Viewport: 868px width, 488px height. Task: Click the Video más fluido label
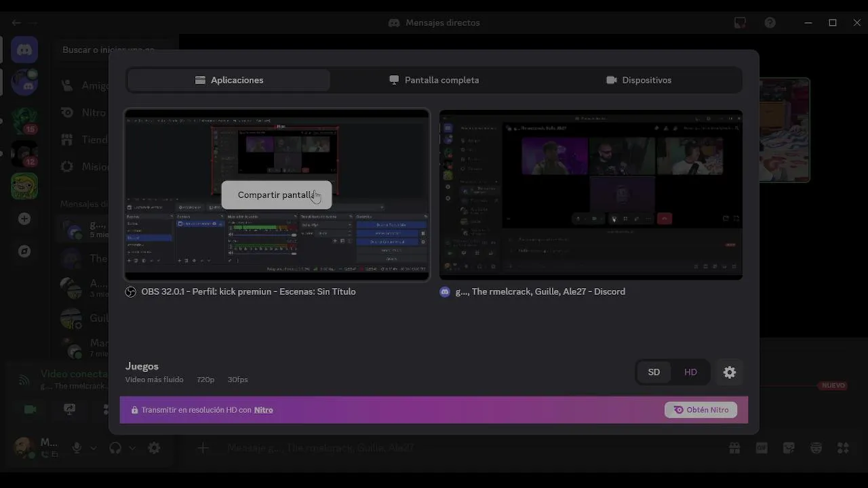pos(155,380)
